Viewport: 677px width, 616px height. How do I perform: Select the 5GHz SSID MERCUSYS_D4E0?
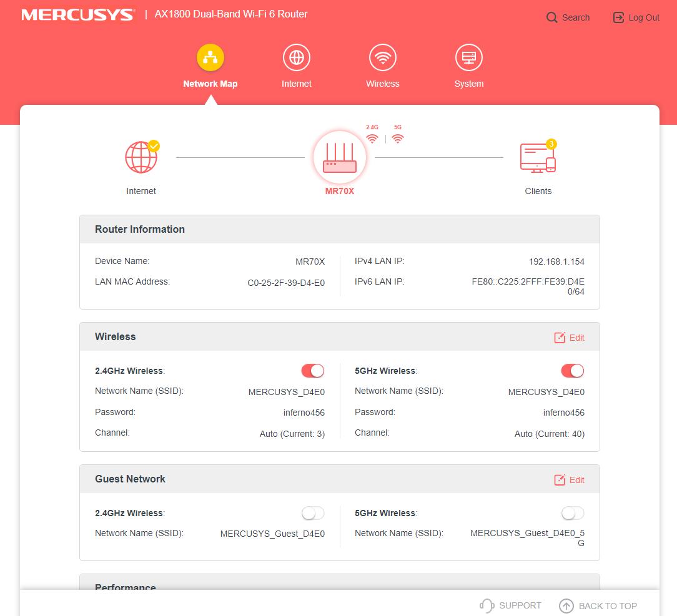tap(546, 392)
